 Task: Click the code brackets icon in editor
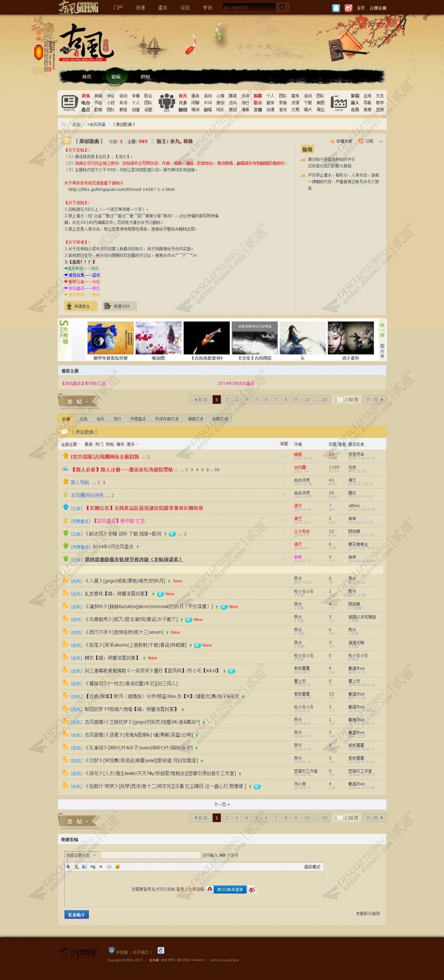point(109,866)
